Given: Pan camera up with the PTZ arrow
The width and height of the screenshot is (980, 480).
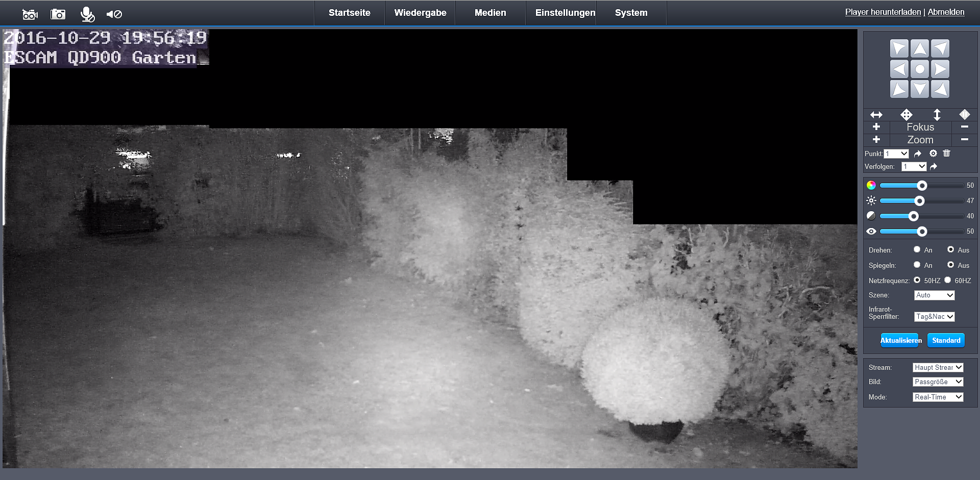Looking at the screenshot, I should tap(919, 49).
